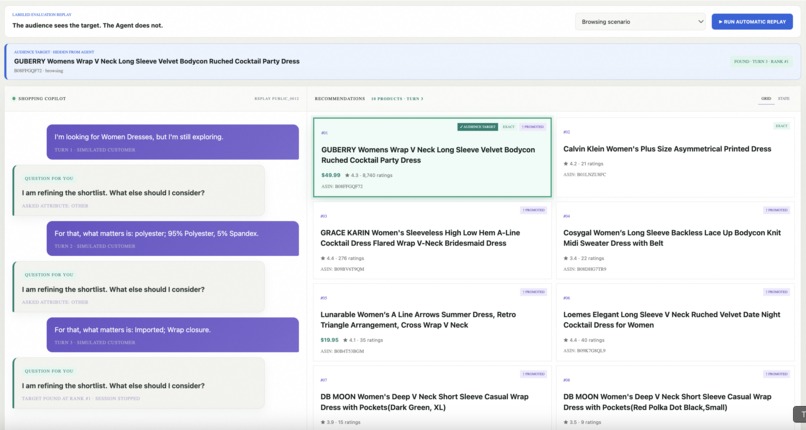The width and height of the screenshot is (806, 430).
Task: Click rank number #01 on GUBERRY card
Action: 324,133
